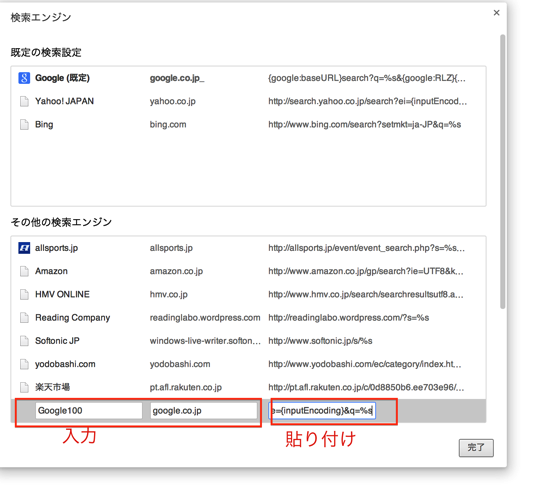
Task: Select the yodobashi.com engine name
Action: [x=65, y=364]
